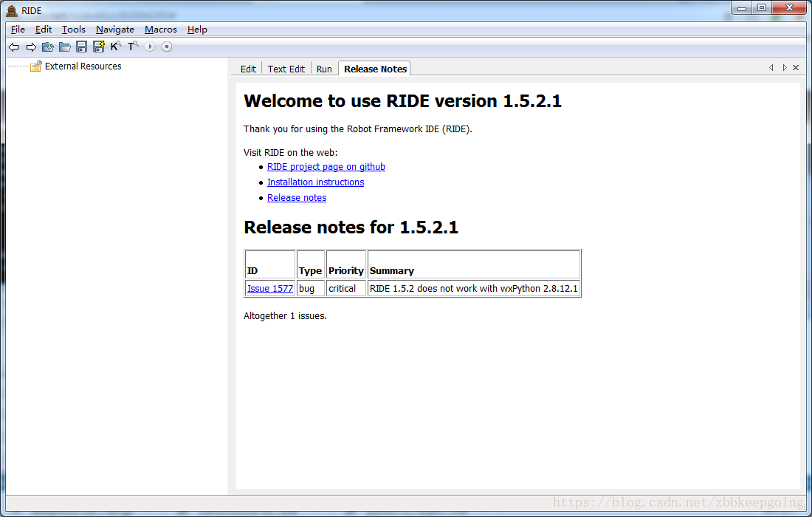Click the Go Back arrow icon
The height and width of the screenshot is (517, 812).
click(14, 47)
